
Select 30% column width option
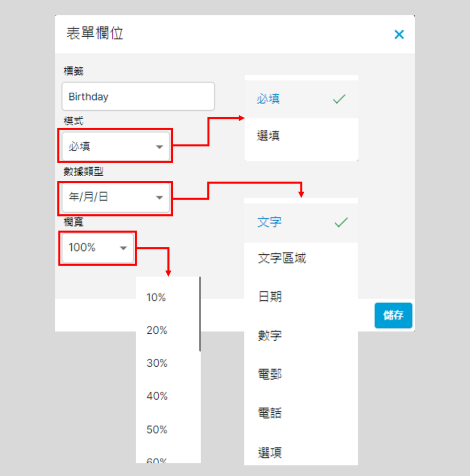[x=157, y=364]
